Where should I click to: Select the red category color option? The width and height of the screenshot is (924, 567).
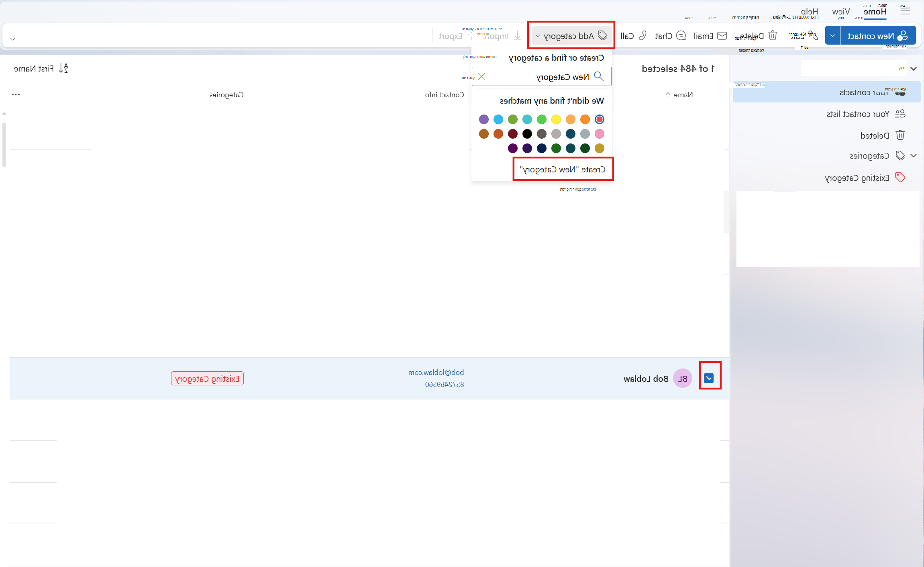click(600, 119)
